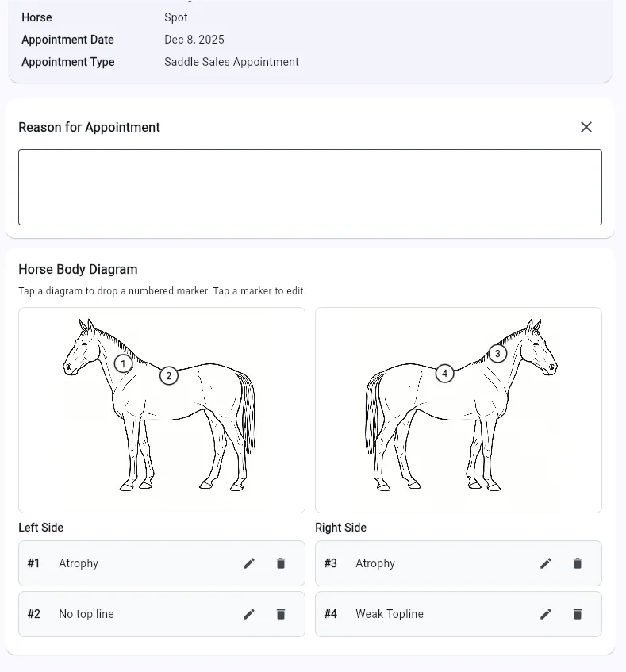Image resolution: width=626 pixels, height=672 pixels.
Task: Open marker 1 on the left-side horse
Action: [123, 364]
